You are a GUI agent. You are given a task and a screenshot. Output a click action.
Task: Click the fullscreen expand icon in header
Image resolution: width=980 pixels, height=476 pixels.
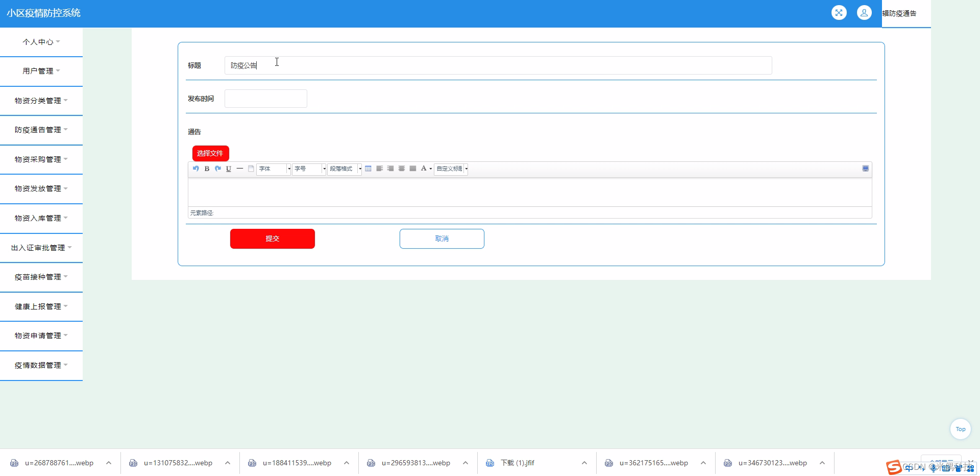[839, 13]
